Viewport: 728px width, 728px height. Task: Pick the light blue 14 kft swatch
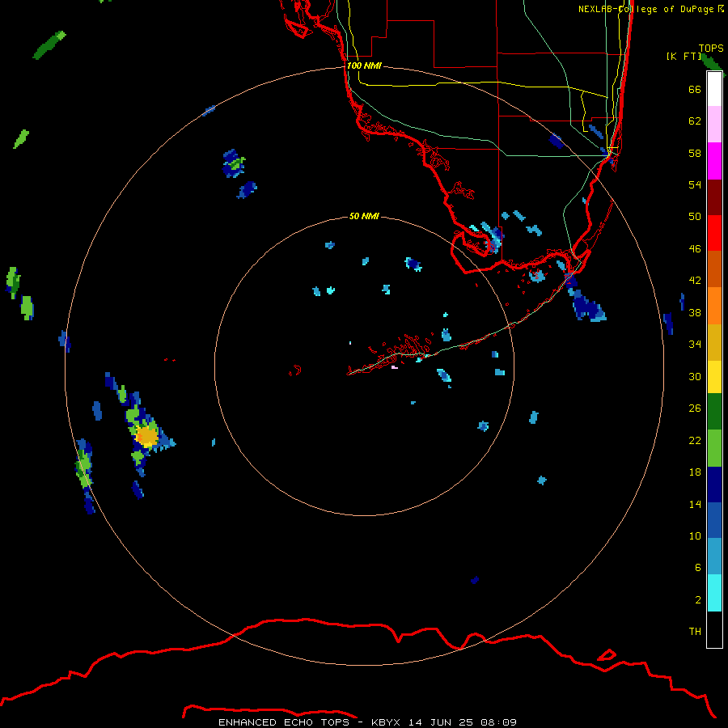pyautogui.click(x=714, y=557)
